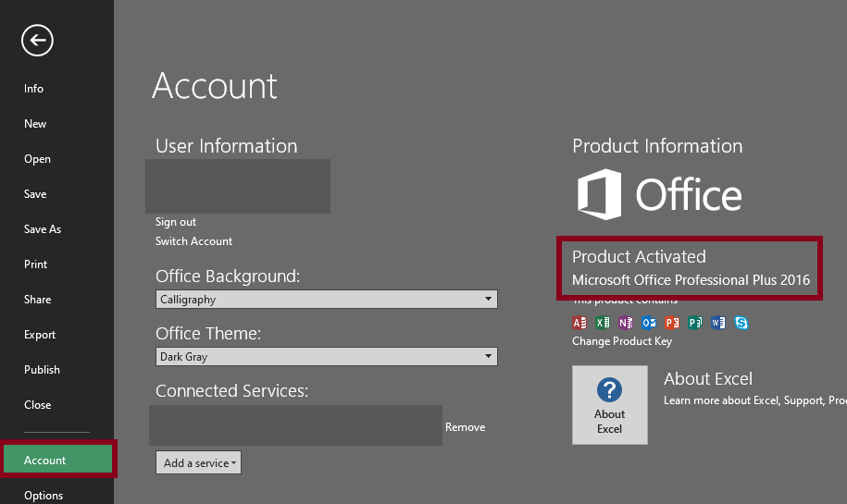Viewport: 847px width, 504px height.
Task: Click the Publisher app icon
Action: [x=695, y=323]
